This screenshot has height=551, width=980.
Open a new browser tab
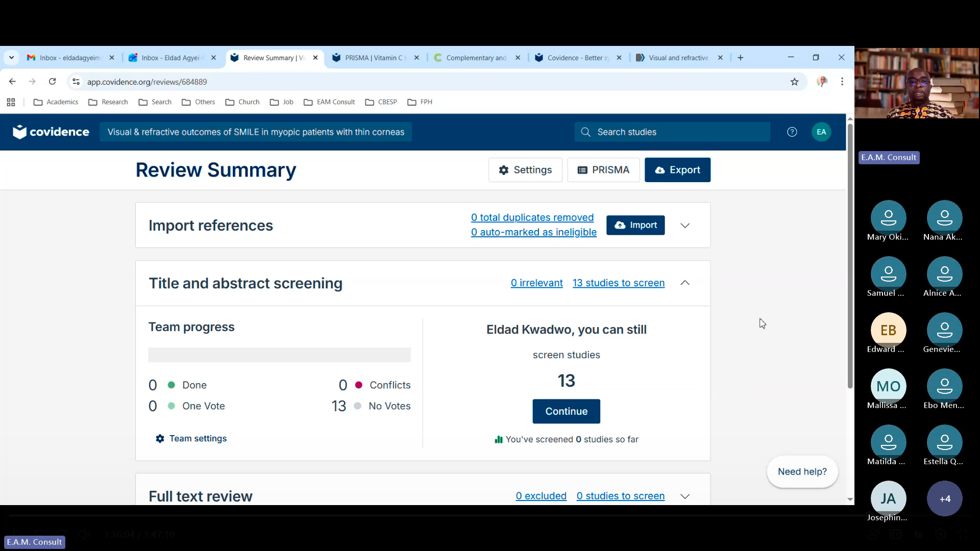(740, 58)
